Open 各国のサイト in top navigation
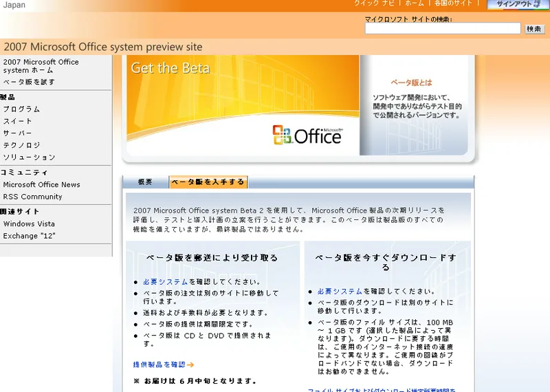This screenshot has height=392, width=550. (x=453, y=4)
